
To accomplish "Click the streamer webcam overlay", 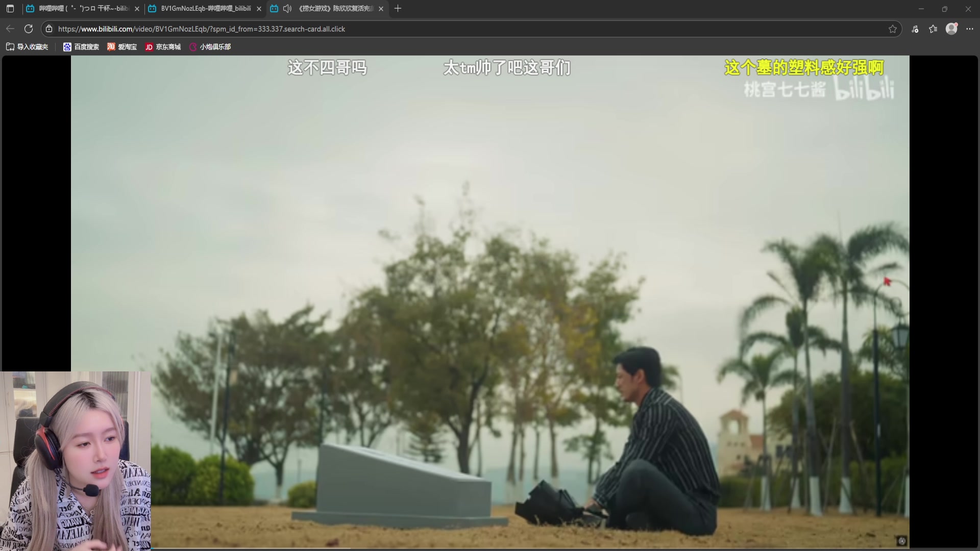I will click(x=76, y=461).
